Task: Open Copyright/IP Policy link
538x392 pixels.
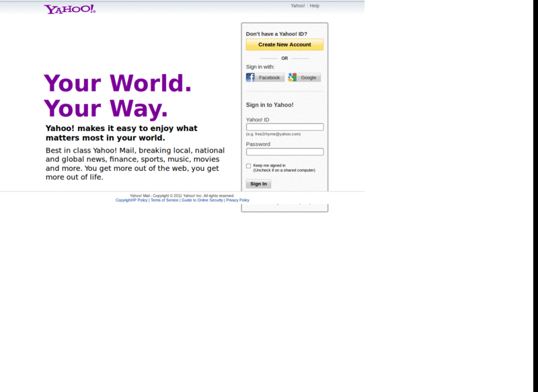Action: [x=131, y=200]
